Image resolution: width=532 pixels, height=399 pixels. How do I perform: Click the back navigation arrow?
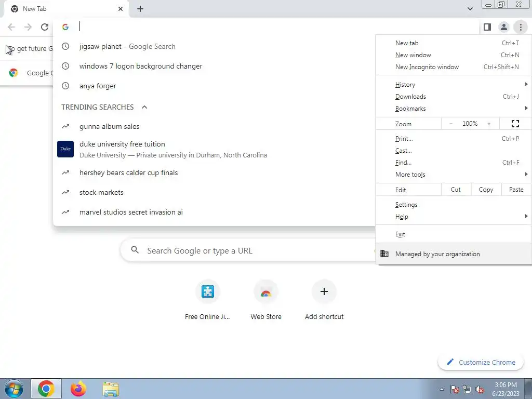11,27
